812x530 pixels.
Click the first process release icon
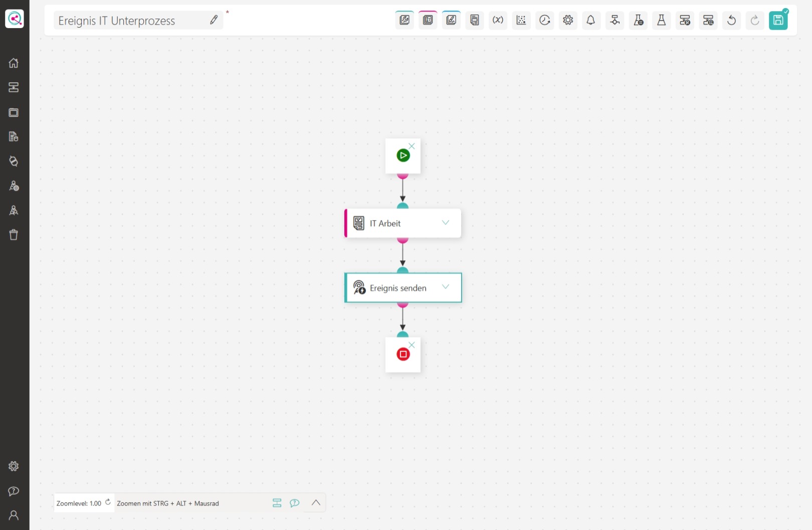point(685,20)
